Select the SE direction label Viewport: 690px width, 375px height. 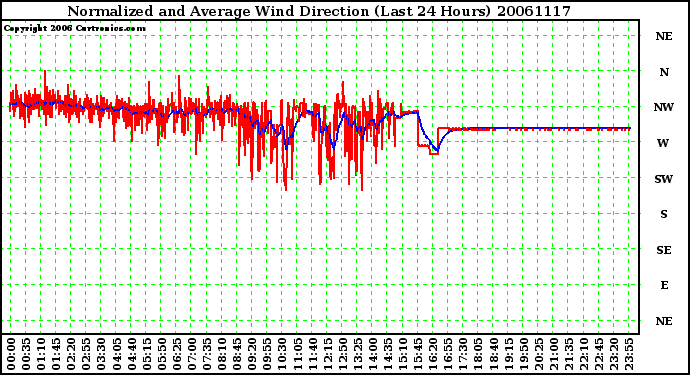coord(664,250)
